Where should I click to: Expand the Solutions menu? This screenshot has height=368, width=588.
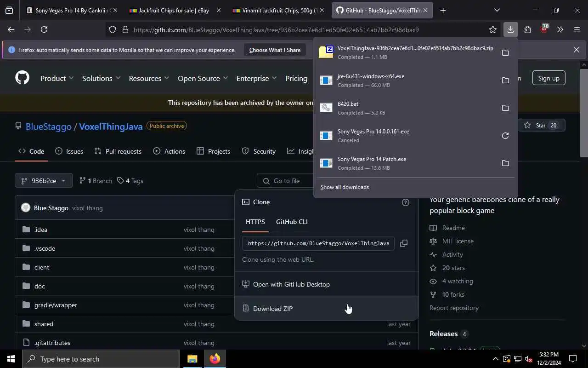coord(101,78)
